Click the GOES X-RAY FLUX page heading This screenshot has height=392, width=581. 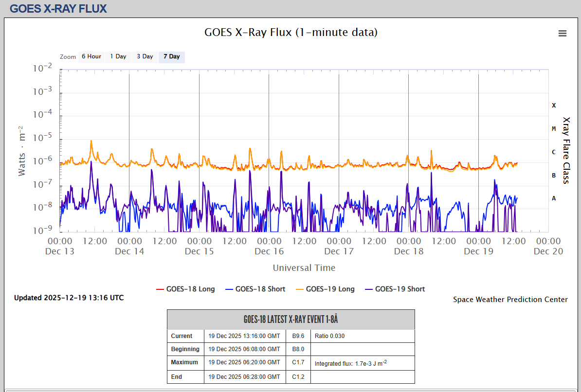pyautogui.click(x=58, y=8)
